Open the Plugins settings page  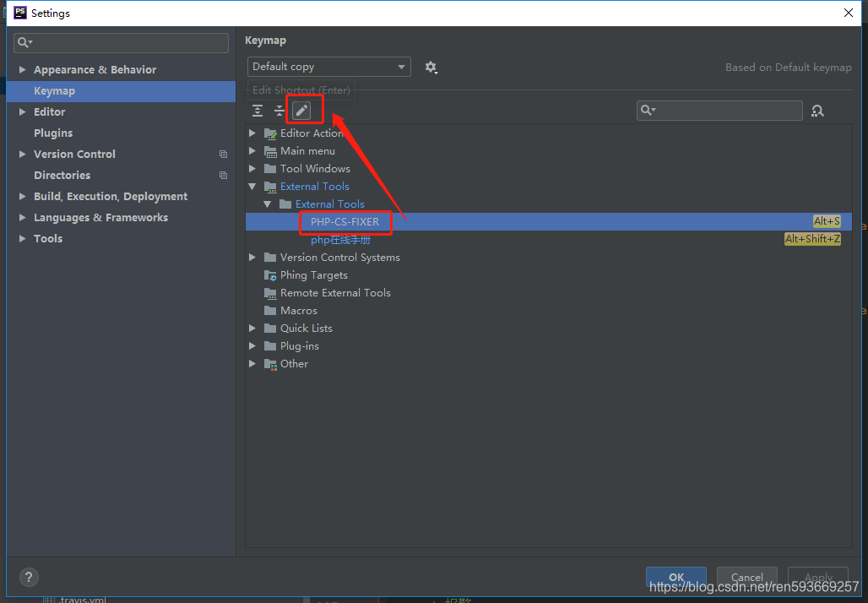click(53, 133)
